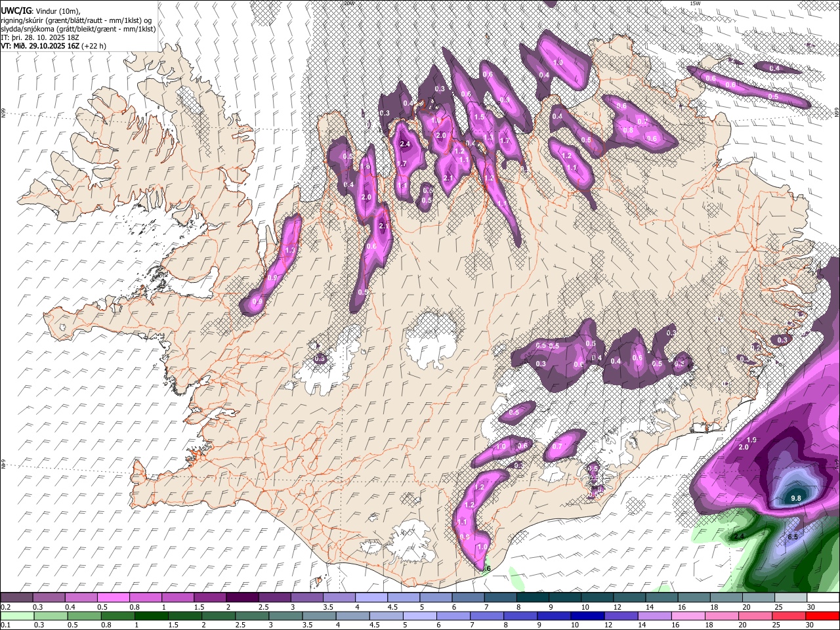The width and height of the screenshot is (840, 630).
Task: Select the 'rigning/skúrir' legend description line
Action: [x=77, y=20]
